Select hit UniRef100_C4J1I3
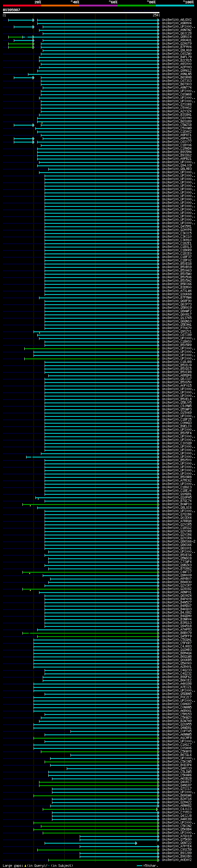The image size is (197, 868). (176, 809)
